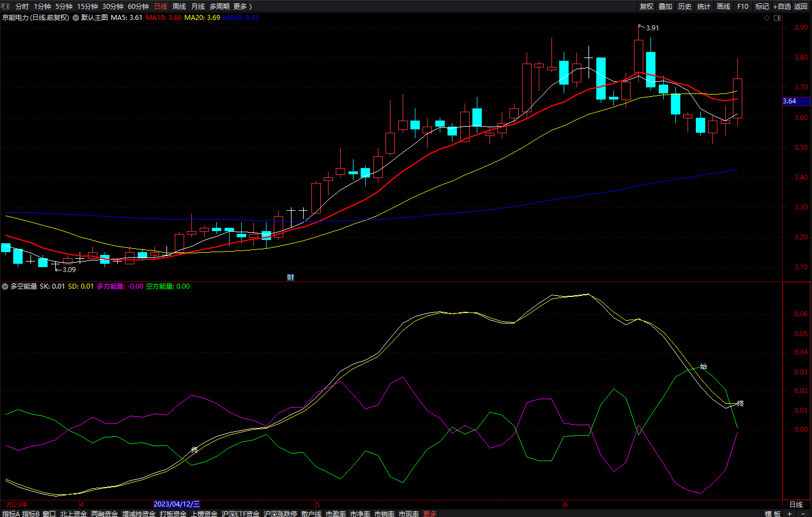Click the MA60: 3.43 value

click(x=241, y=18)
